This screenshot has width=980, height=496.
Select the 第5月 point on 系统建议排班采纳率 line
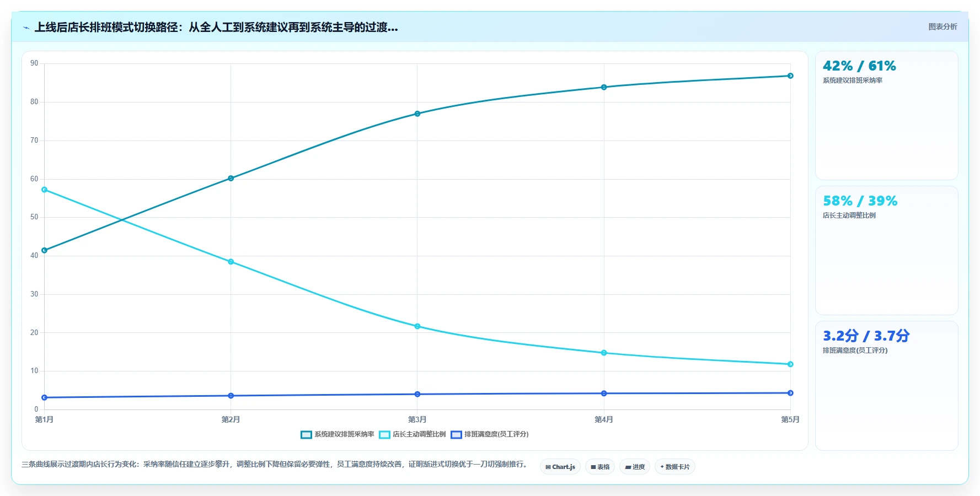[790, 76]
